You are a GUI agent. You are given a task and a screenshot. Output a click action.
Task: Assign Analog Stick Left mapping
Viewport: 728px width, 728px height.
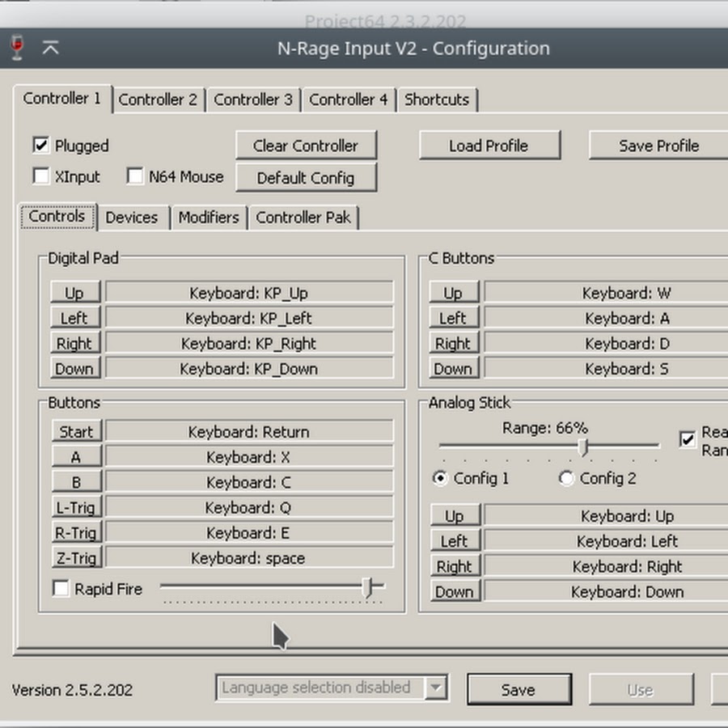pyautogui.click(x=455, y=541)
